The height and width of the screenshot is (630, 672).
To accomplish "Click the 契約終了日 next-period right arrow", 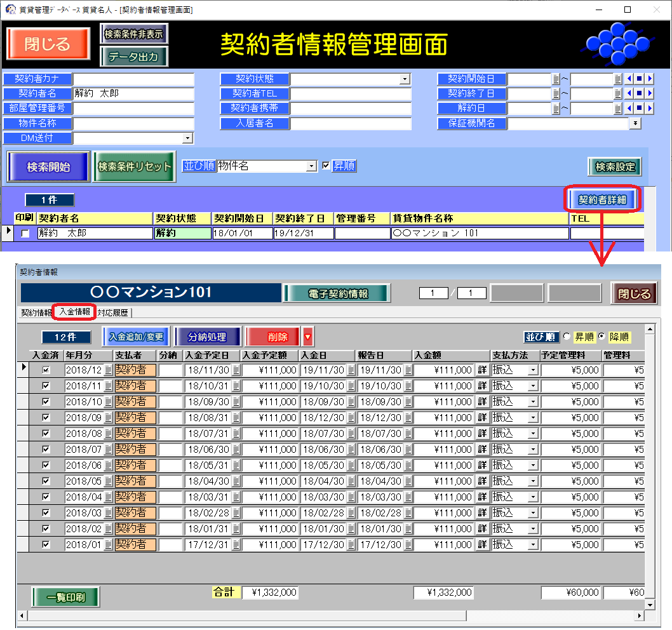I will (x=649, y=94).
